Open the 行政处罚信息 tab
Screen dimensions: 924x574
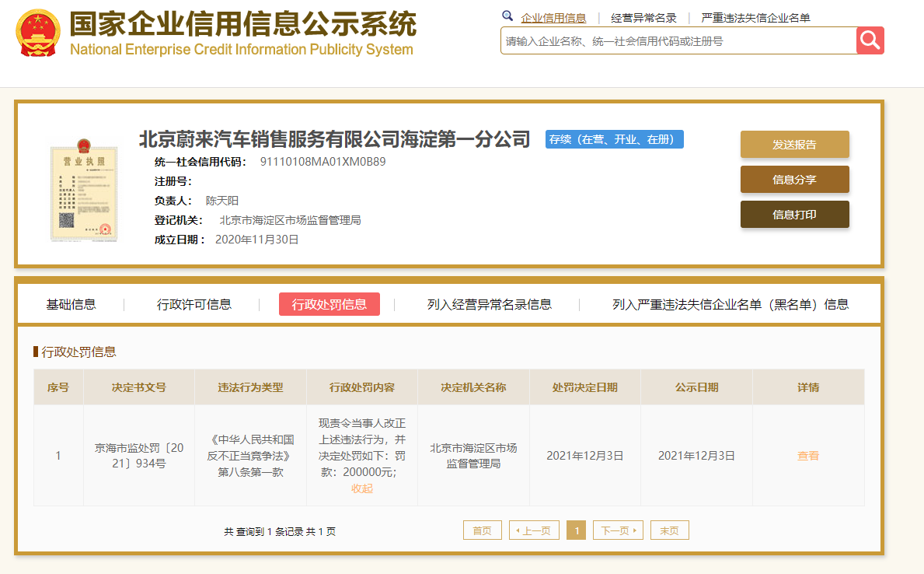coord(330,304)
